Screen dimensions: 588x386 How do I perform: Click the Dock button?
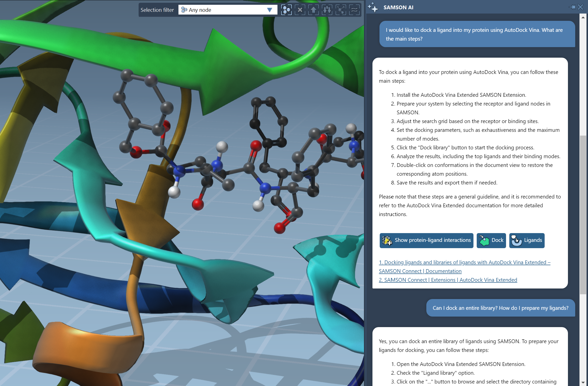pyautogui.click(x=491, y=240)
